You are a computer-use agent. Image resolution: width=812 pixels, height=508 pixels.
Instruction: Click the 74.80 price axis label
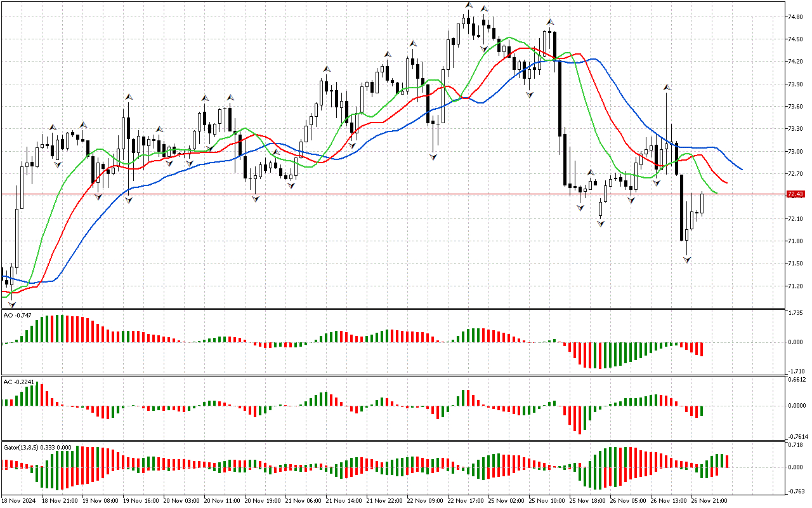(794, 17)
